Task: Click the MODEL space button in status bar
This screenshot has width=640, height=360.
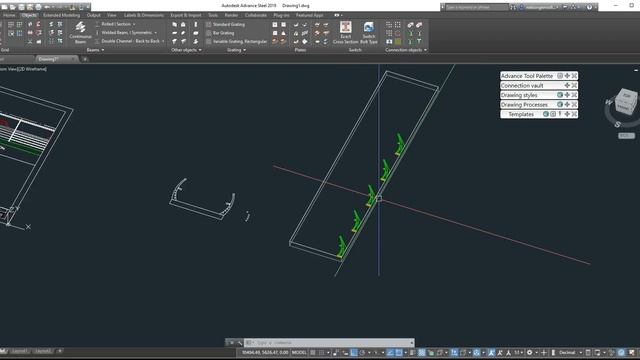Action: pyautogui.click(x=299, y=352)
